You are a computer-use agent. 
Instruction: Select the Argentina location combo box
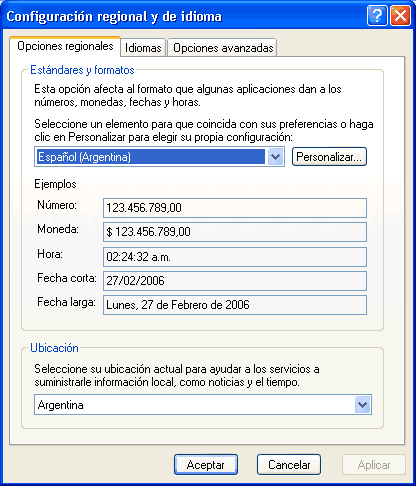pyautogui.click(x=203, y=405)
